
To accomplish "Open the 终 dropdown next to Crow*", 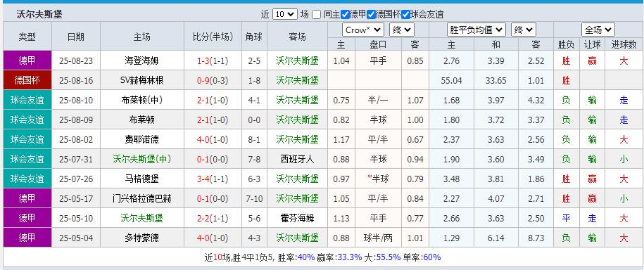I will (x=402, y=30).
